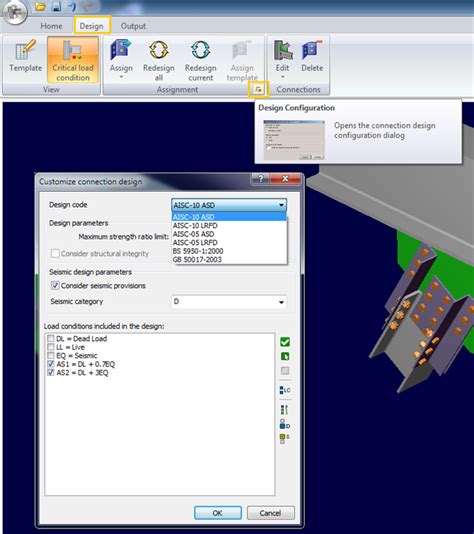Click the Cancel button

(x=271, y=513)
